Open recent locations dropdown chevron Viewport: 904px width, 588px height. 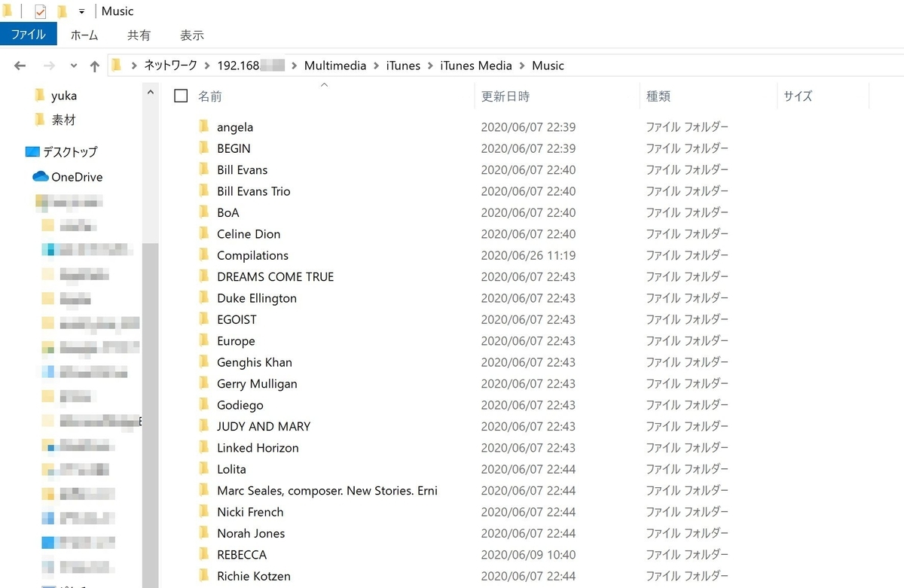click(73, 66)
